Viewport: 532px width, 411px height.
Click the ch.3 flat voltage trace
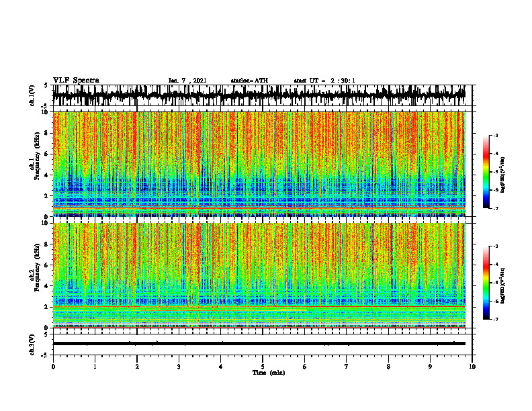(259, 344)
